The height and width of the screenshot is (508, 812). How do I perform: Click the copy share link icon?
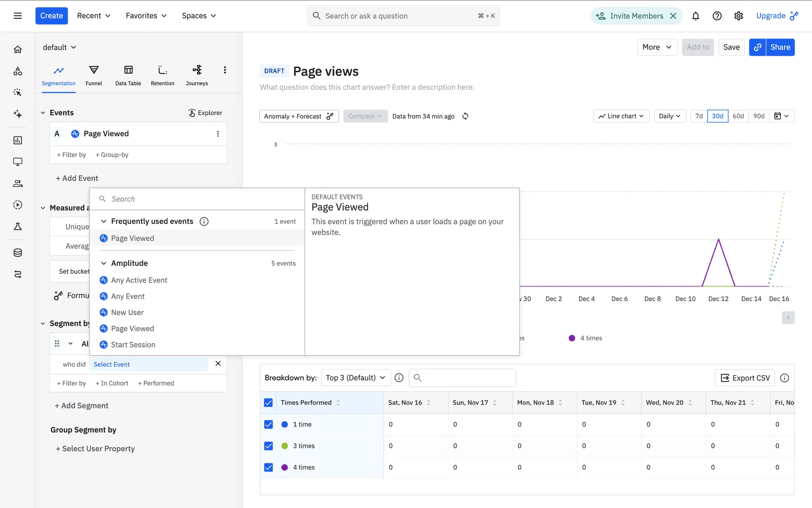(x=757, y=47)
